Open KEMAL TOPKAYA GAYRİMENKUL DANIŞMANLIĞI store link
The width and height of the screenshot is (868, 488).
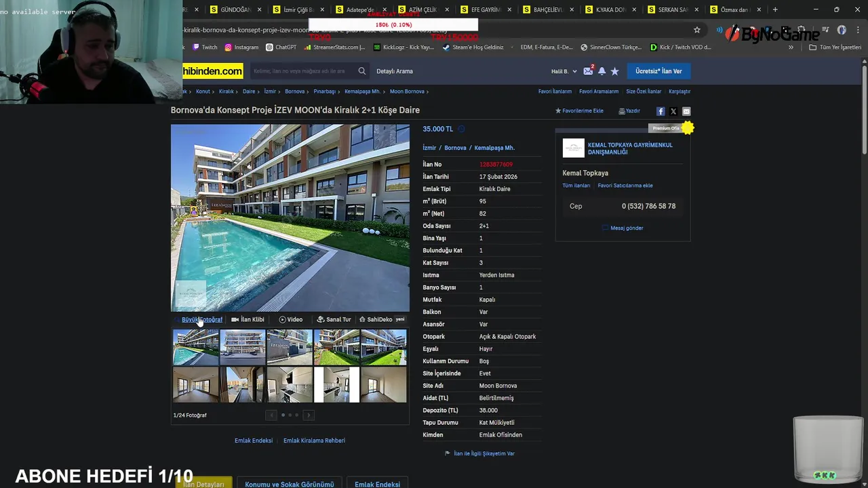pos(630,148)
